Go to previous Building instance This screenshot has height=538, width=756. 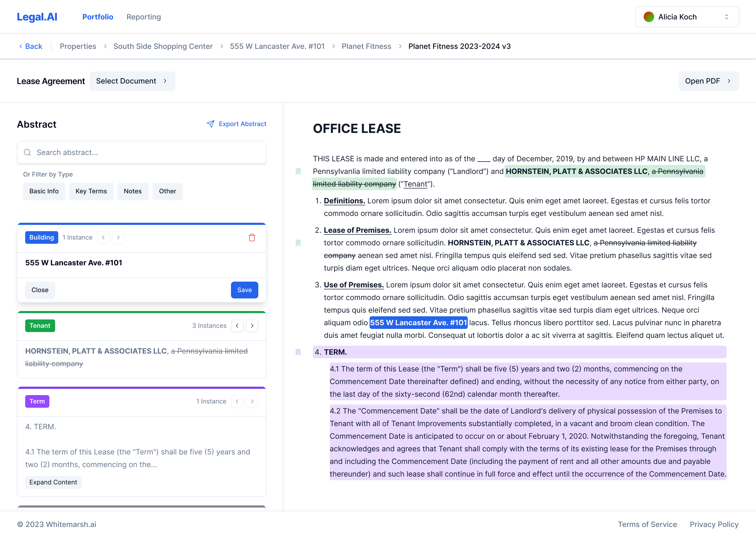point(103,237)
